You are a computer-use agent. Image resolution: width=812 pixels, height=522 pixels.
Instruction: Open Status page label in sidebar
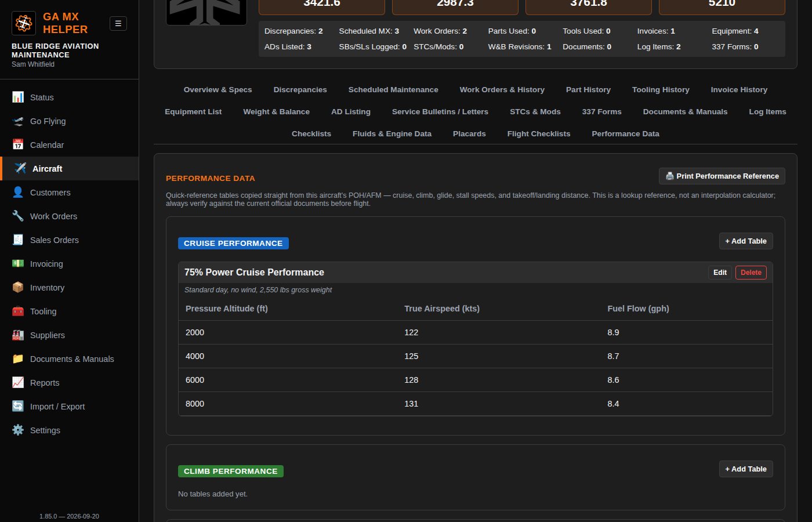click(x=42, y=97)
